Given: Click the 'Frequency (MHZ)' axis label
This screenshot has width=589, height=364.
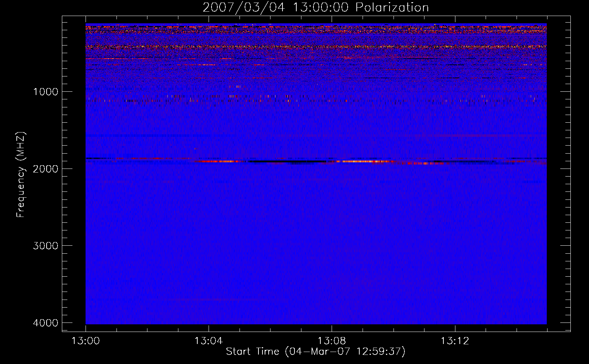Looking at the screenshot, I should click(x=21, y=175).
